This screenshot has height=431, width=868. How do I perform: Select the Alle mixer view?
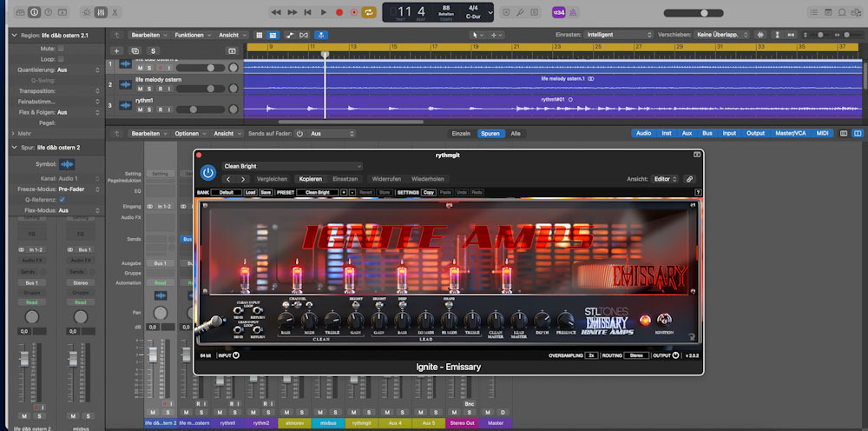pos(516,134)
